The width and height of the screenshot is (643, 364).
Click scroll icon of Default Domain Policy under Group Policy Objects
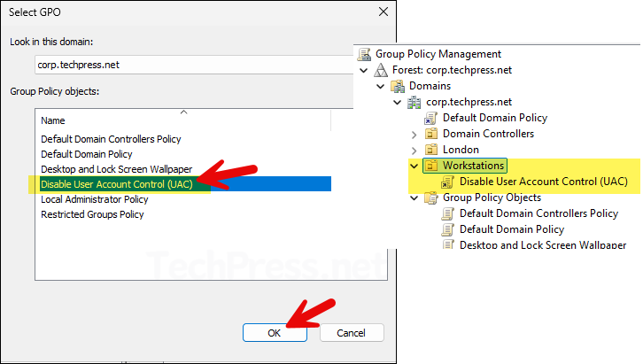(x=447, y=229)
